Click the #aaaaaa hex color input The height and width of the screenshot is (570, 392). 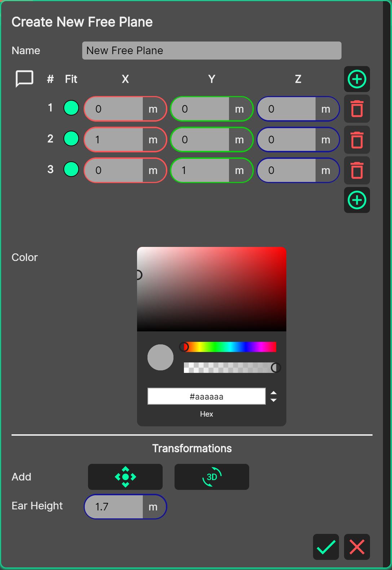[x=207, y=396]
